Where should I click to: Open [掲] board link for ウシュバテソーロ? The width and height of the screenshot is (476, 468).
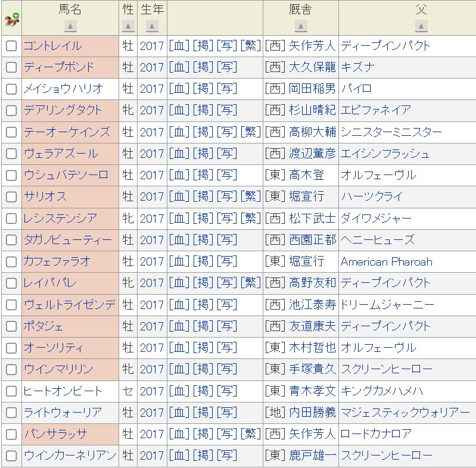point(203,175)
